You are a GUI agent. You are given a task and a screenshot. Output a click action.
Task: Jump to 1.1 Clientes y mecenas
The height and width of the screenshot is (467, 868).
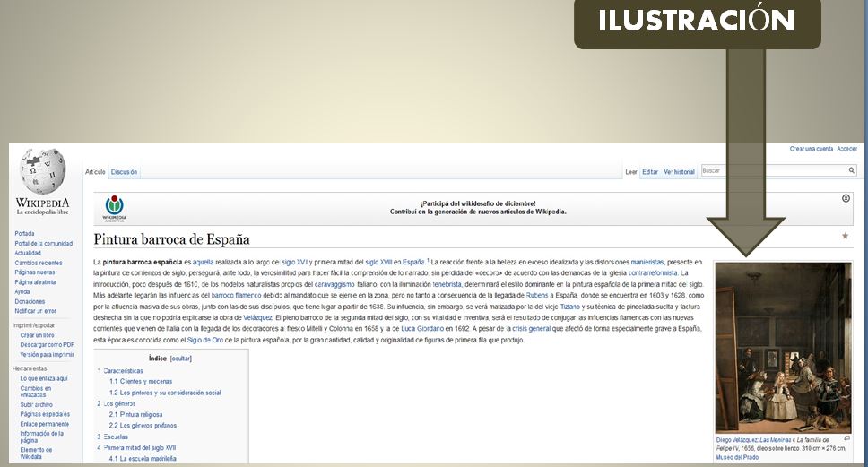141,381
